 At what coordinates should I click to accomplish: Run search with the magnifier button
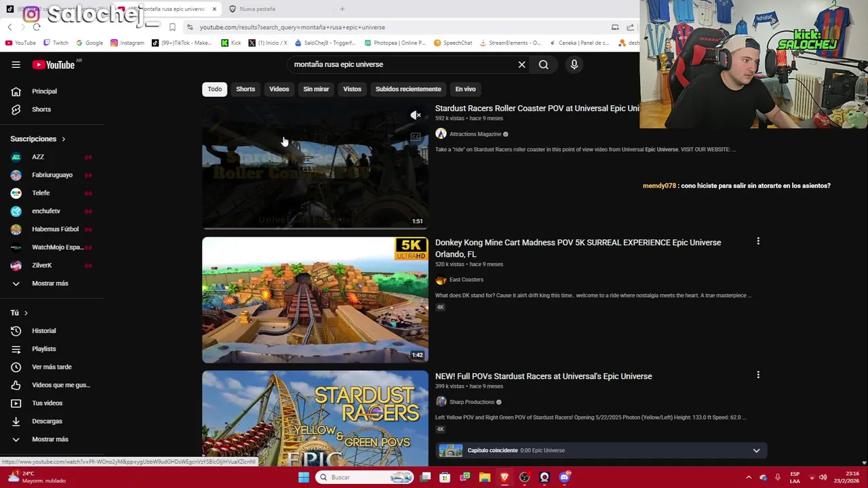pyautogui.click(x=543, y=64)
